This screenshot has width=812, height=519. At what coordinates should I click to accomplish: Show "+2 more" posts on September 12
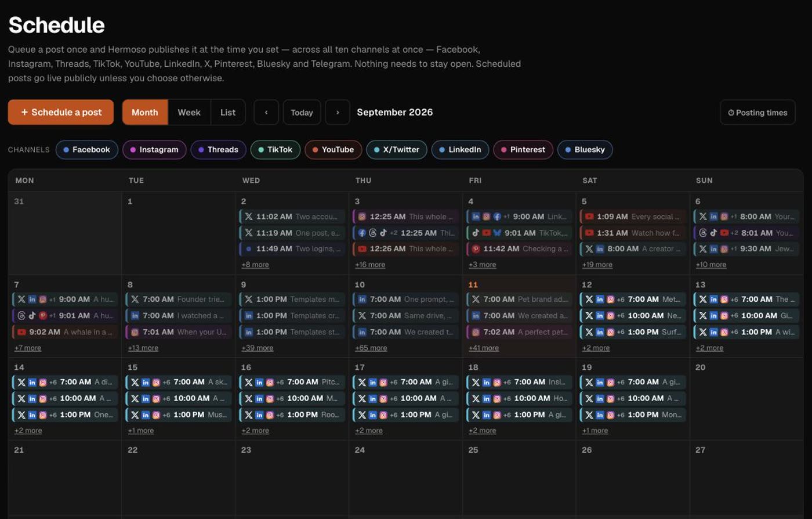[596, 348]
